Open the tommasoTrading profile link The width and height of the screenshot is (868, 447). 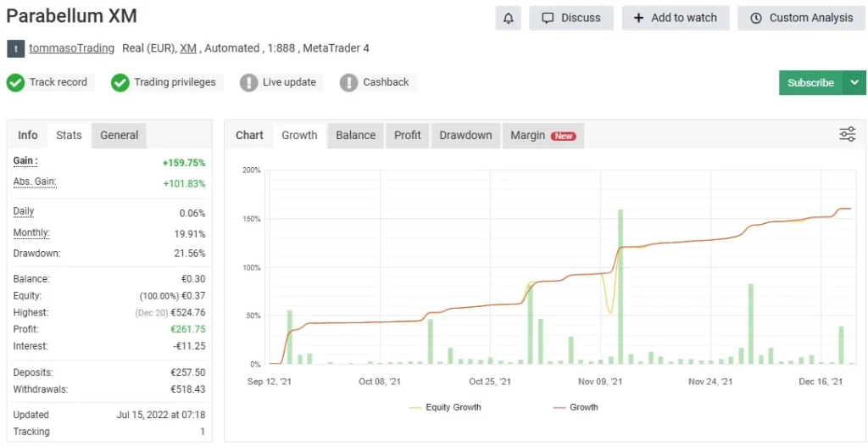point(71,48)
